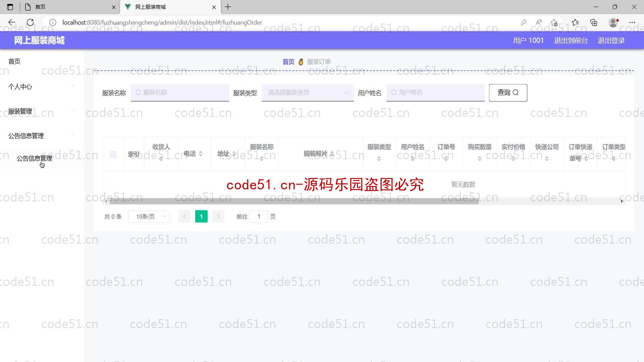Open the tab actions menu icon
Image resolution: width=644 pixels, height=362 pixels.
click(x=10, y=7)
